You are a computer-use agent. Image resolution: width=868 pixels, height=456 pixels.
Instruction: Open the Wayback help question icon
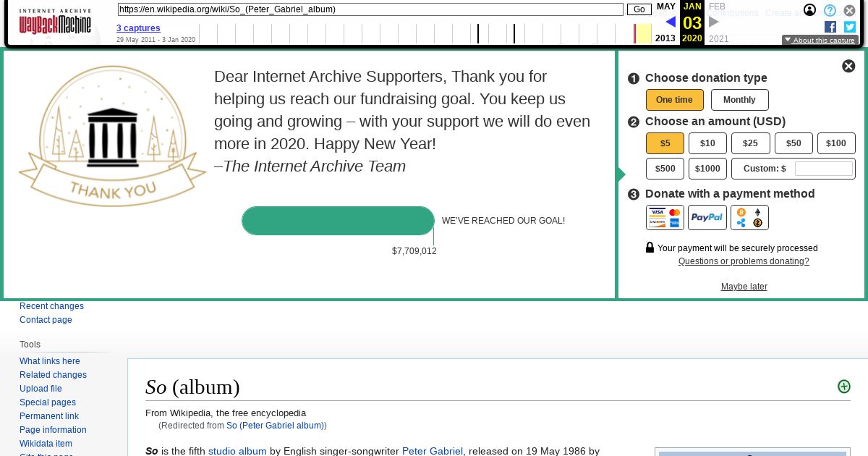[x=830, y=10]
